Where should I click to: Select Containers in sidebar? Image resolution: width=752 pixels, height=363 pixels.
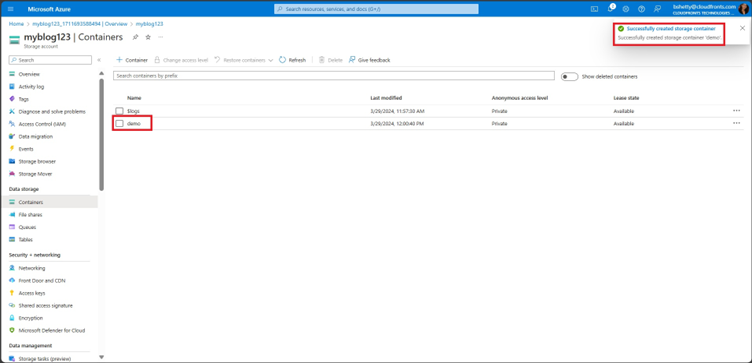pyautogui.click(x=50, y=202)
